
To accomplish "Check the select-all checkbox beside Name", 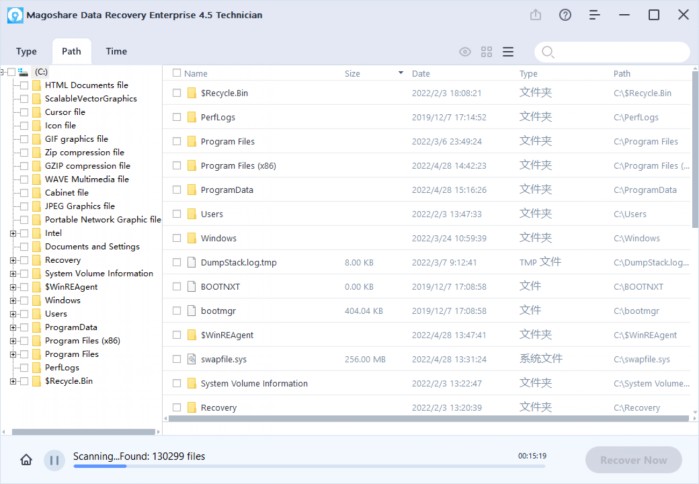I will click(x=177, y=73).
